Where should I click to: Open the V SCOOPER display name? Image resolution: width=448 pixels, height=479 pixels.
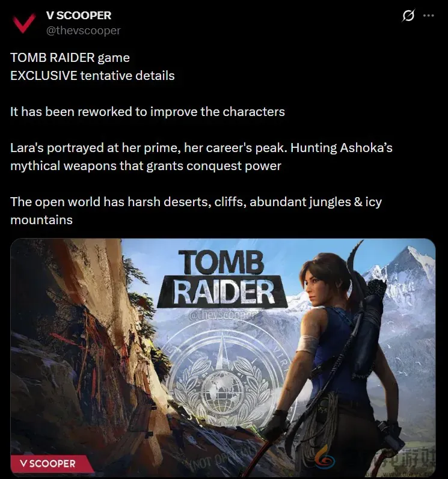coord(79,15)
